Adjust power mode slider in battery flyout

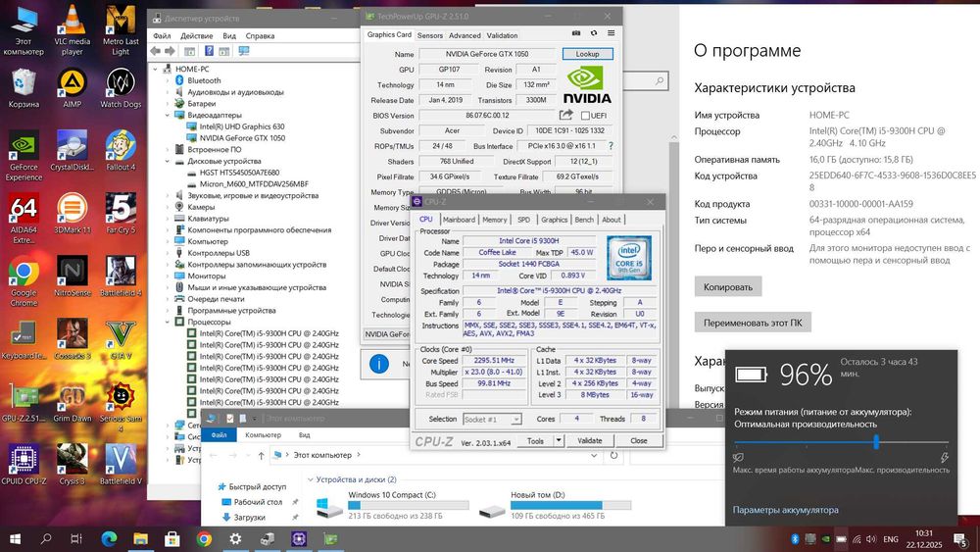(876, 442)
